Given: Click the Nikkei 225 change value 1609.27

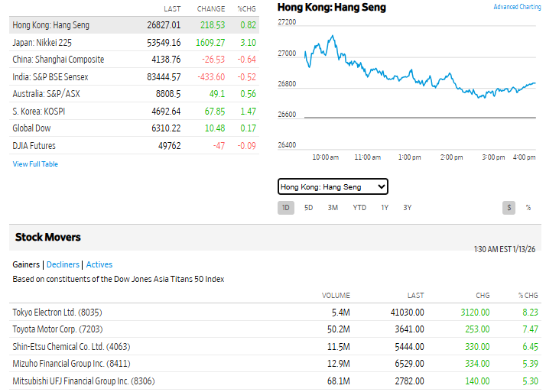Looking at the screenshot, I should pyautogui.click(x=210, y=43).
